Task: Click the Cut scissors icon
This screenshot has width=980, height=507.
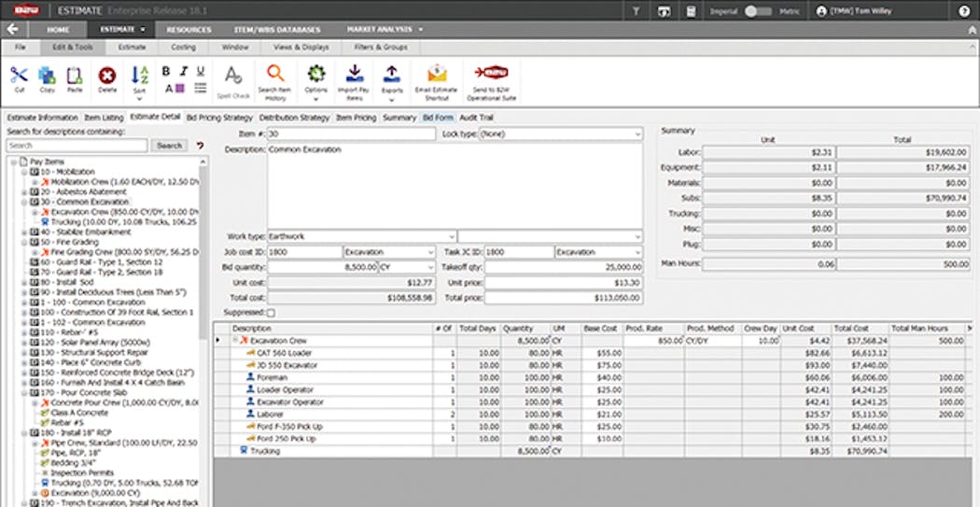Action: point(19,76)
